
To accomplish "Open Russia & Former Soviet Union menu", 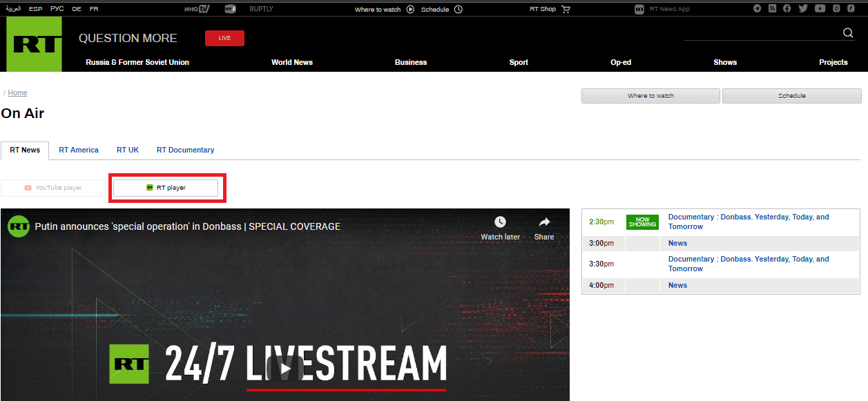I will [137, 62].
